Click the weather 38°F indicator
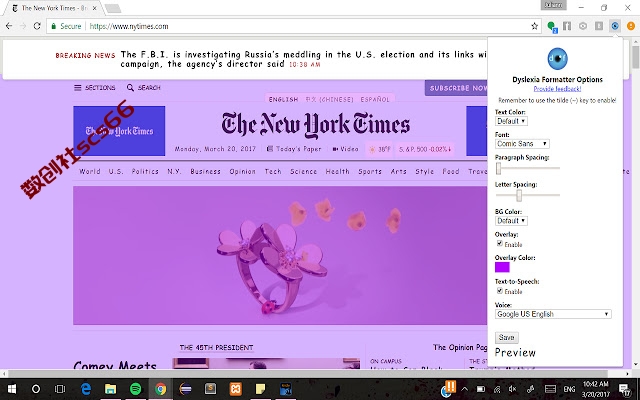Viewport: 640px width, 400px height. [380, 149]
